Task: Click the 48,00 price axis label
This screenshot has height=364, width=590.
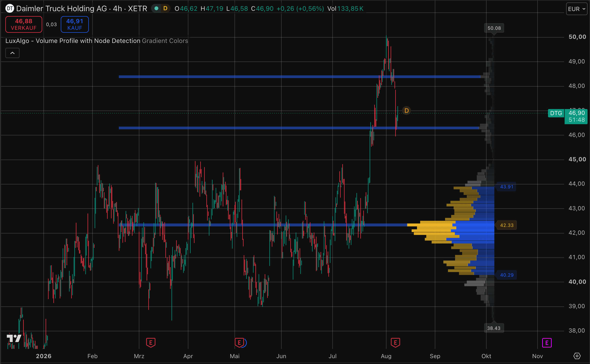Action: (577, 86)
